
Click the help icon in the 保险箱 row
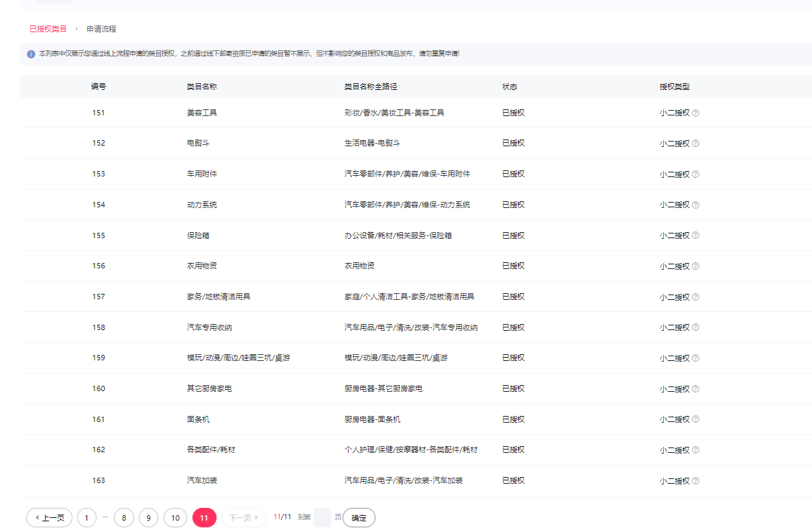tap(695, 235)
